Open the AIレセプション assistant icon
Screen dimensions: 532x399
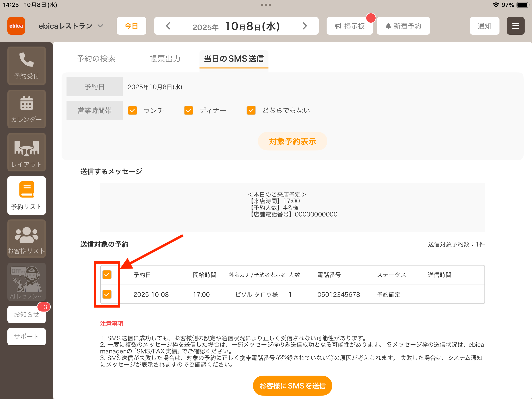point(27,282)
